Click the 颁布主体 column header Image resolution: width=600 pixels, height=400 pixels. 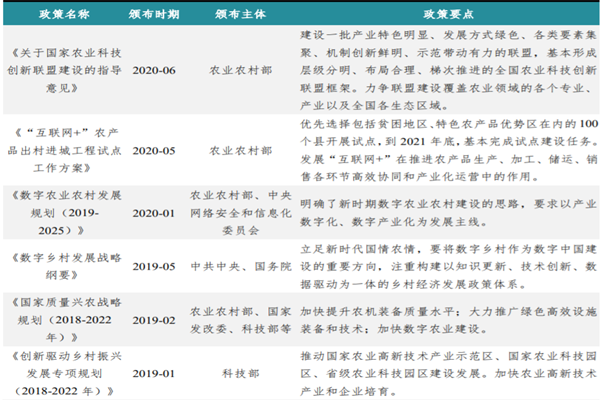tap(240, 15)
